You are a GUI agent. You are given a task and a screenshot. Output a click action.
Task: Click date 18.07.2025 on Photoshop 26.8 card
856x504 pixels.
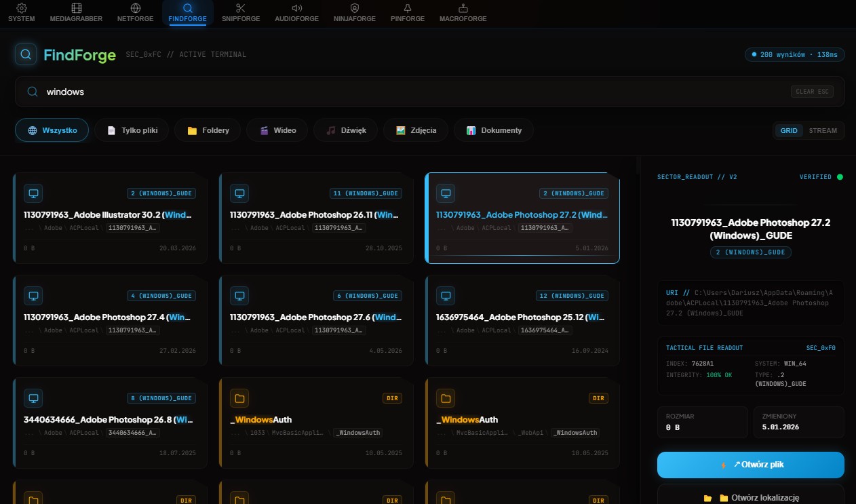tap(178, 453)
